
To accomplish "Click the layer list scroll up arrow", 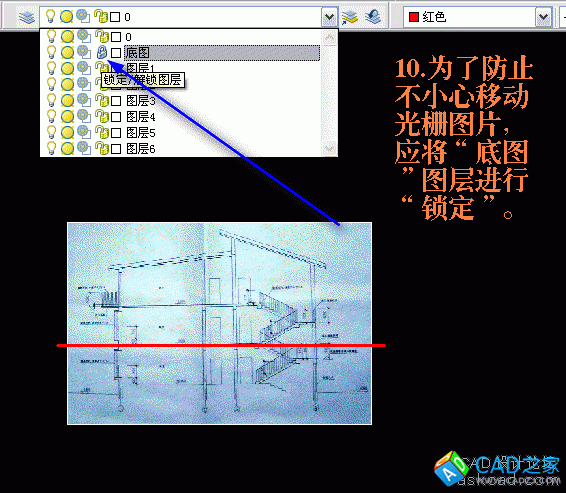I will click(330, 37).
